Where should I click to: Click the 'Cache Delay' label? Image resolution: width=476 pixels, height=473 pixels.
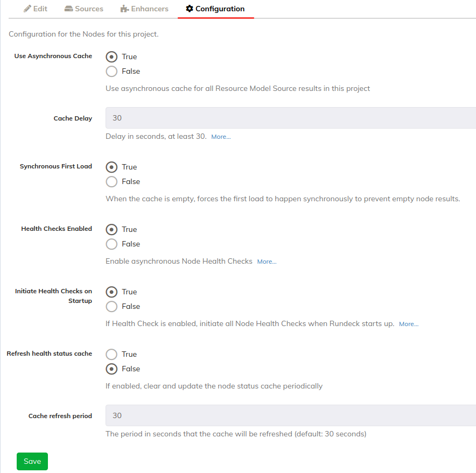[73, 118]
